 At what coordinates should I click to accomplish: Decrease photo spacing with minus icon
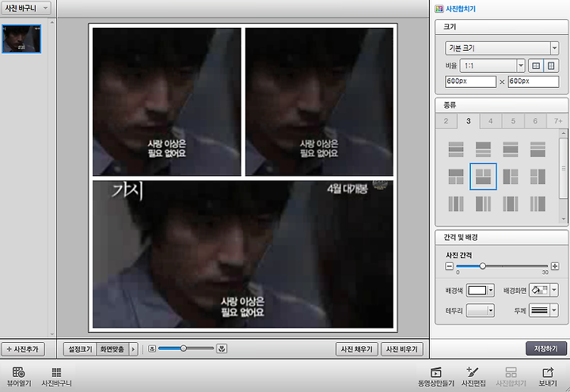point(450,266)
